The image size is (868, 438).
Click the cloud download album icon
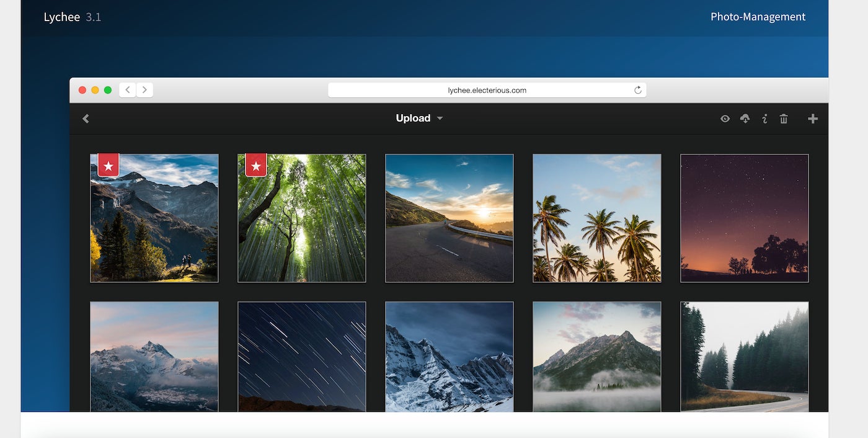[745, 118]
